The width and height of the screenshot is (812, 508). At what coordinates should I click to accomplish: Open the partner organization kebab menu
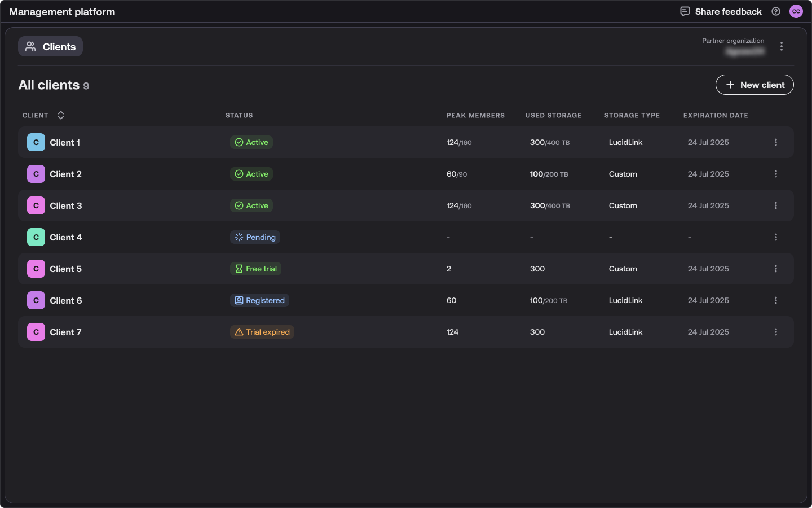tap(782, 46)
